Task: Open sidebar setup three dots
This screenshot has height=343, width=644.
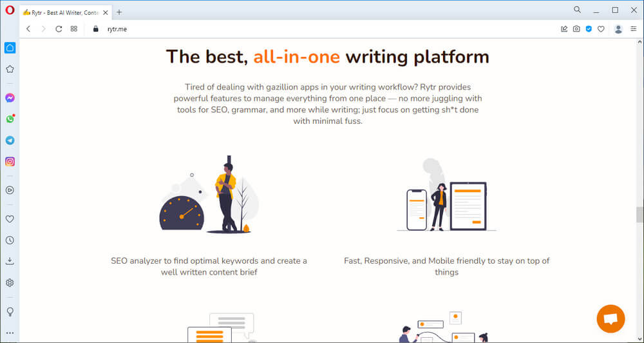Action: (10, 333)
